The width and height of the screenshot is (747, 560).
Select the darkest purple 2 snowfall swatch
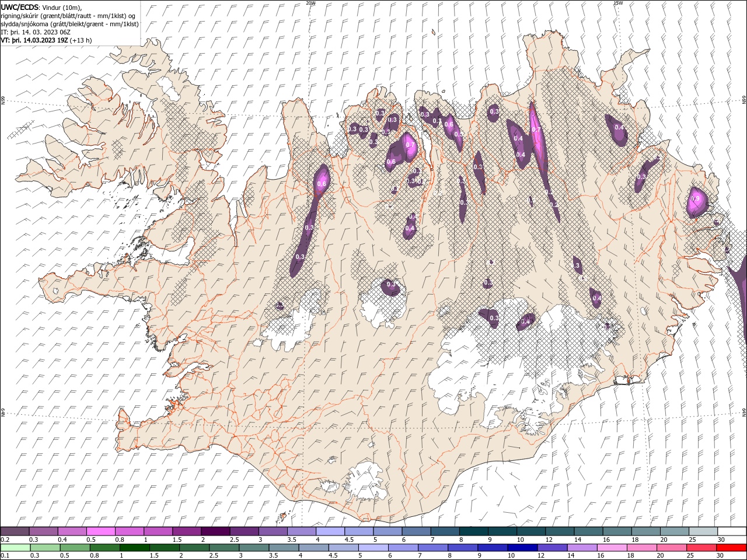pyautogui.click(x=215, y=531)
